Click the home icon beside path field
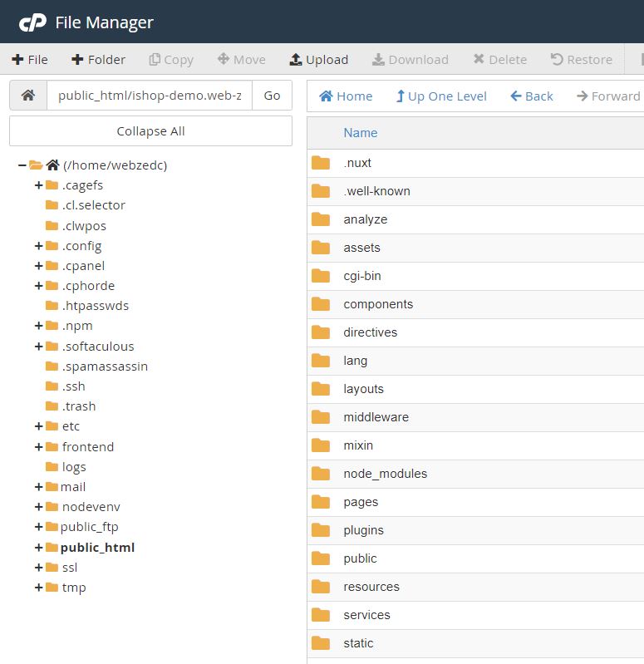 pos(28,96)
